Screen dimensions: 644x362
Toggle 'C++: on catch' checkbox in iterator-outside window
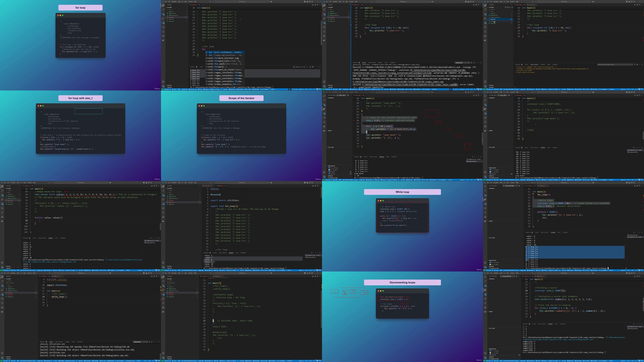click(x=329, y=170)
